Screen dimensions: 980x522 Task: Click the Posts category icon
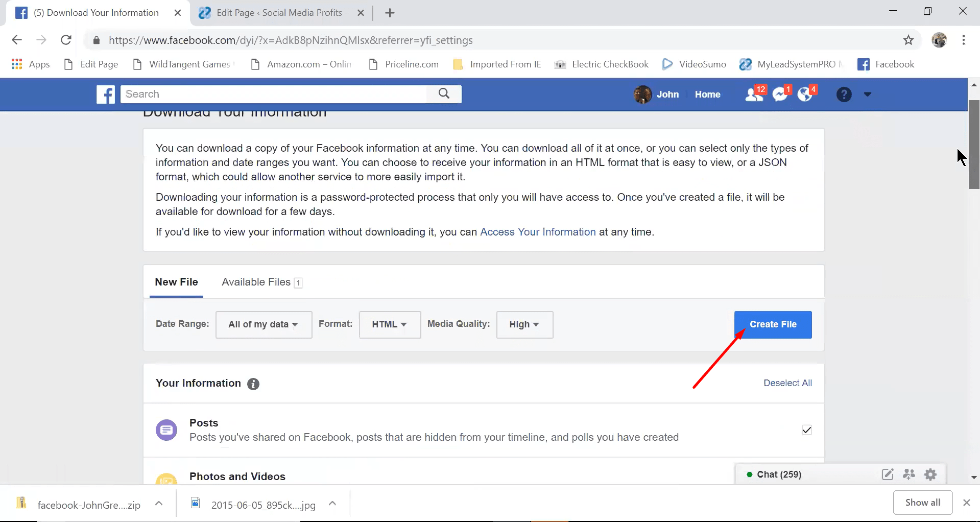[166, 430]
